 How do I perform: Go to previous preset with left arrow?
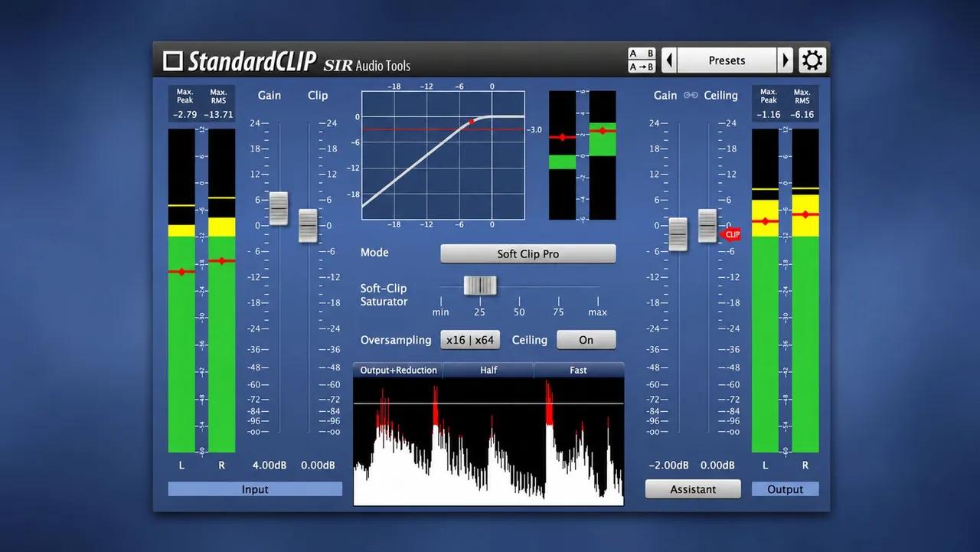point(668,60)
